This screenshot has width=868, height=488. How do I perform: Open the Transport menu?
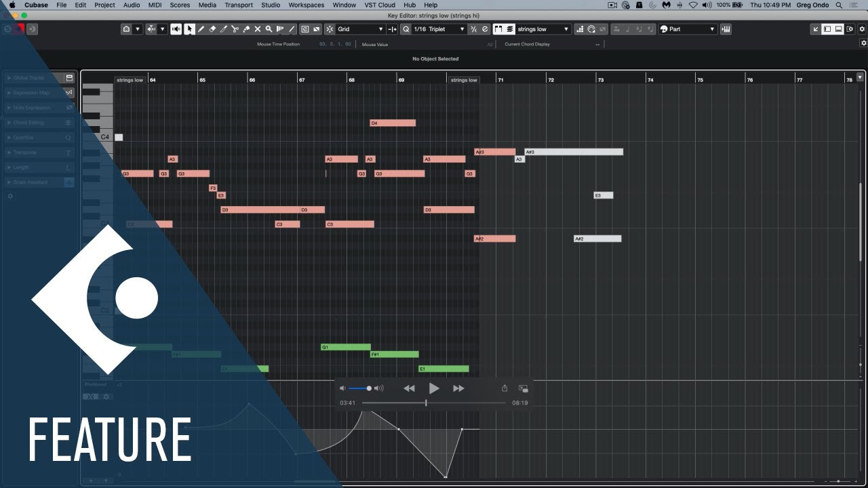coord(239,5)
